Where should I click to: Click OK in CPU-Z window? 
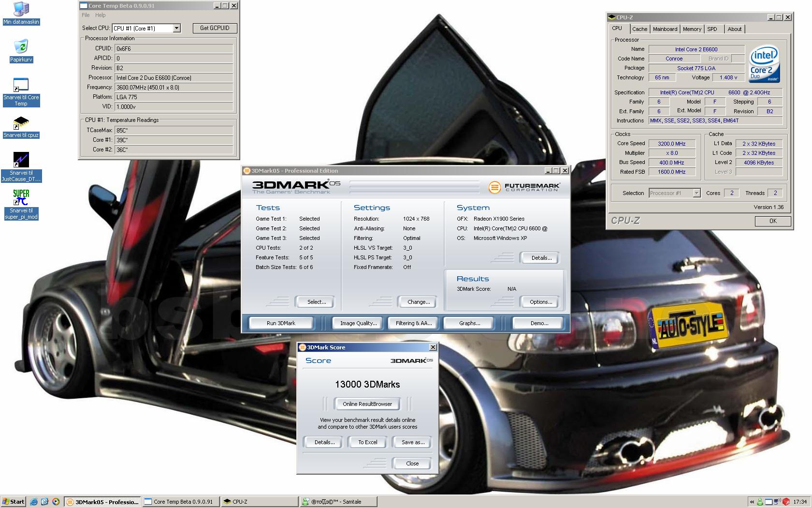point(773,221)
